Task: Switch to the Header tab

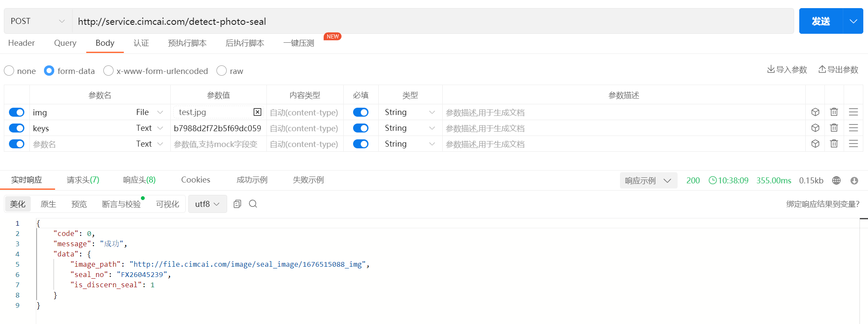Action: (x=21, y=43)
